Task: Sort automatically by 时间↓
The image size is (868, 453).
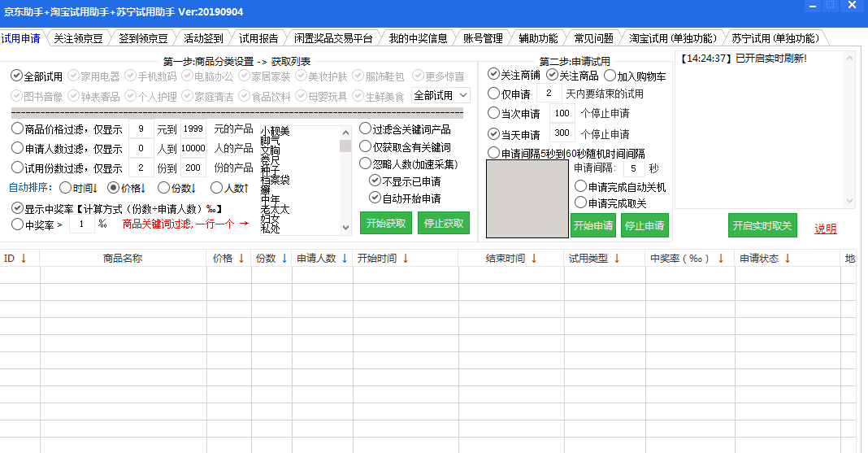Action: pyautogui.click(x=78, y=188)
